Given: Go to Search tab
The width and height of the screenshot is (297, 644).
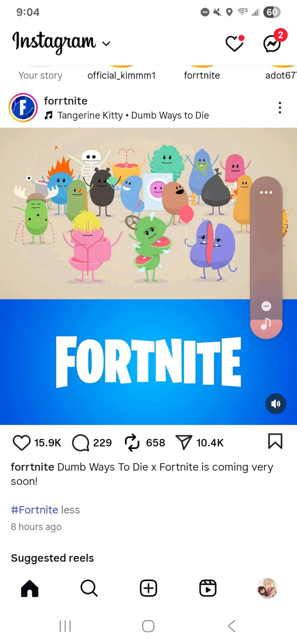Looking at the screenshot, I should pyautogui.click(x=89, y=588).
